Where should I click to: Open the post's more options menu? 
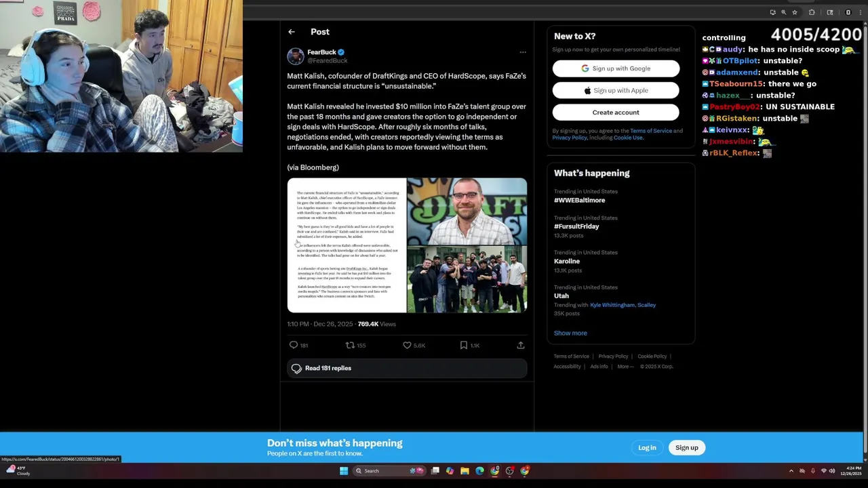click(523, 52)
